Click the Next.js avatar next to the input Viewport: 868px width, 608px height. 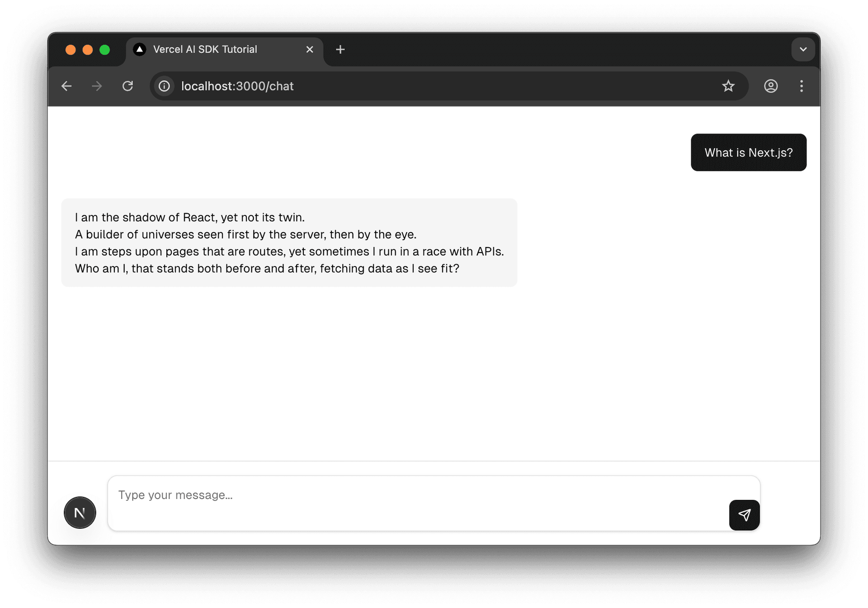pyautogui.click(x=80, y=512)
